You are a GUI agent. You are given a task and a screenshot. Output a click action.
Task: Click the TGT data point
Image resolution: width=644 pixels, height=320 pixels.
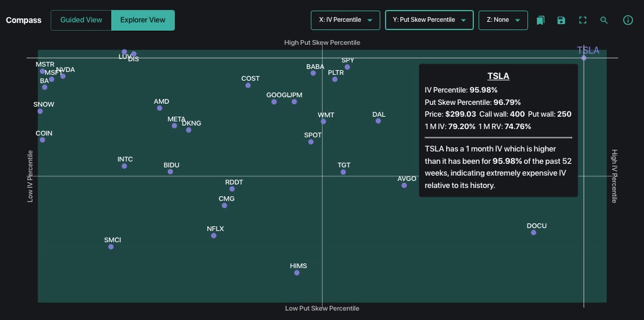343,172
